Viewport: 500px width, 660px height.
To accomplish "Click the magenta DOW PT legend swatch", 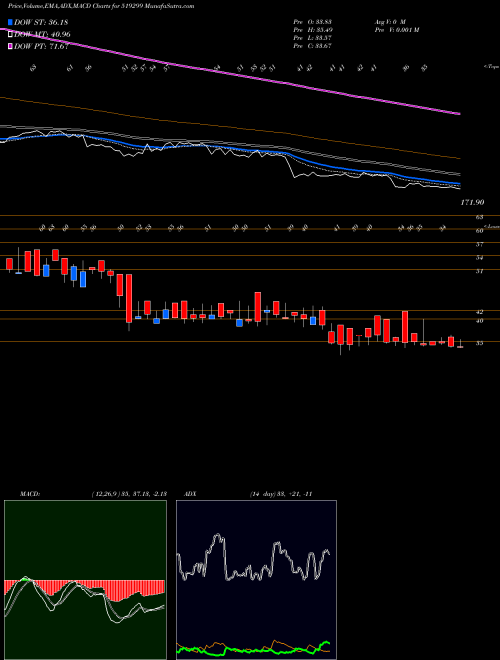I will coord(10,46).
